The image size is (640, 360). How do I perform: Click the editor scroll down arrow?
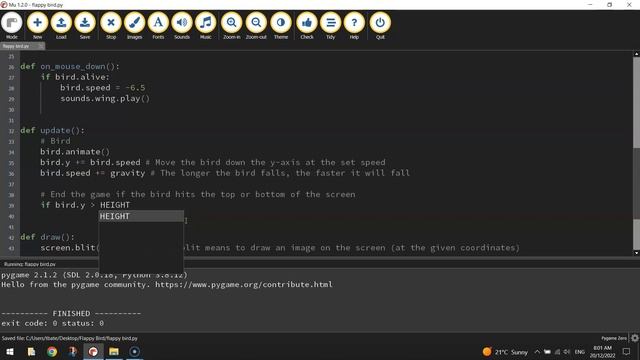click(x=636, y=253)
